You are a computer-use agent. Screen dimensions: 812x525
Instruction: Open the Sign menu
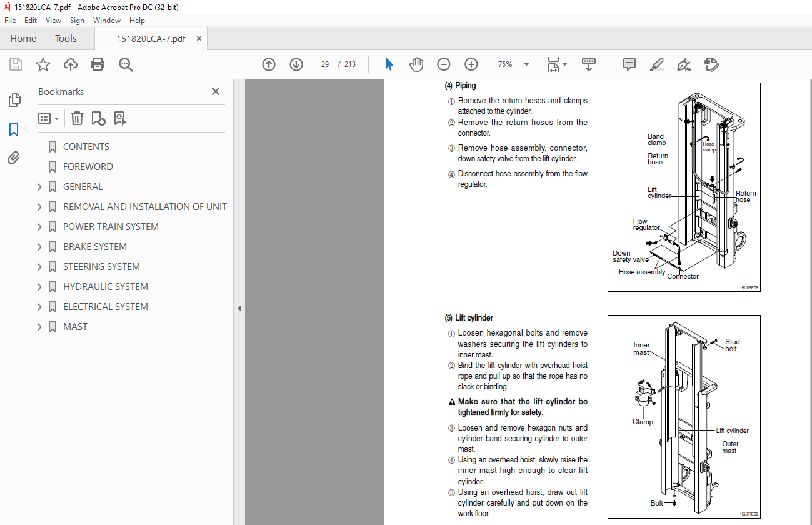[x=77, y=21]
